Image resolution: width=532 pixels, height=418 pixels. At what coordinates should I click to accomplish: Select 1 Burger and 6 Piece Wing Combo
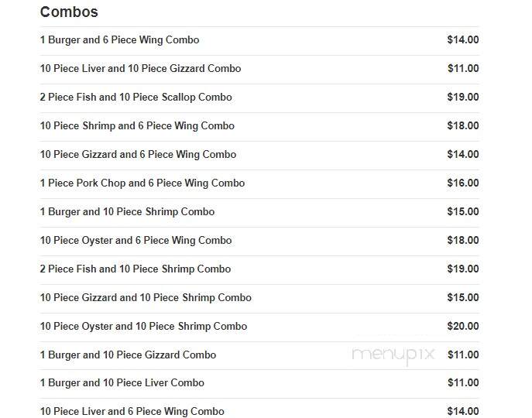pos(259,40)
